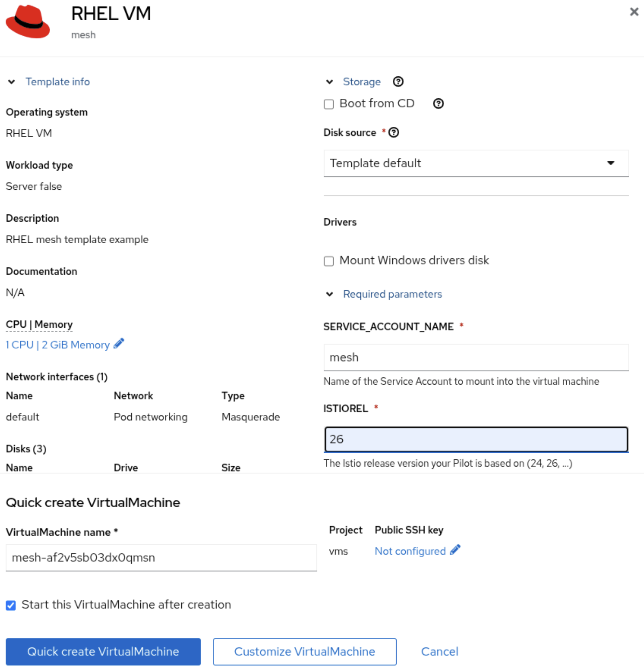Click help icon next to Storage
This screenshot has width=644, height=670.
398,82
